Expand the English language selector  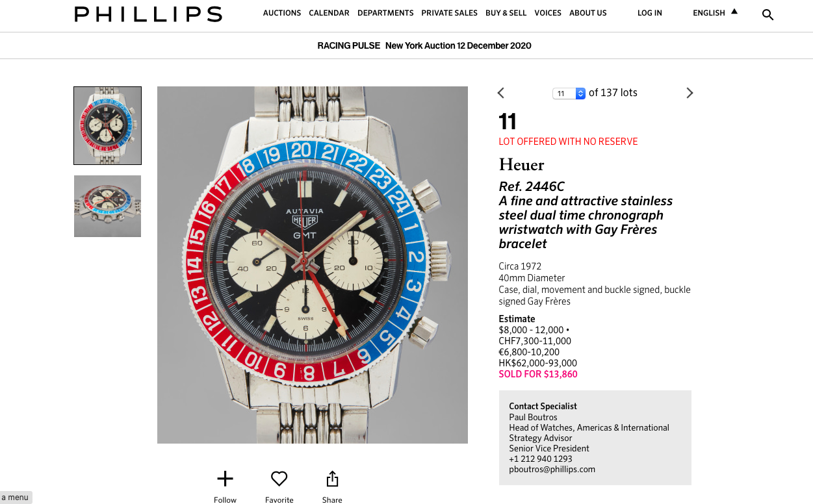click(x=715, y=13)
